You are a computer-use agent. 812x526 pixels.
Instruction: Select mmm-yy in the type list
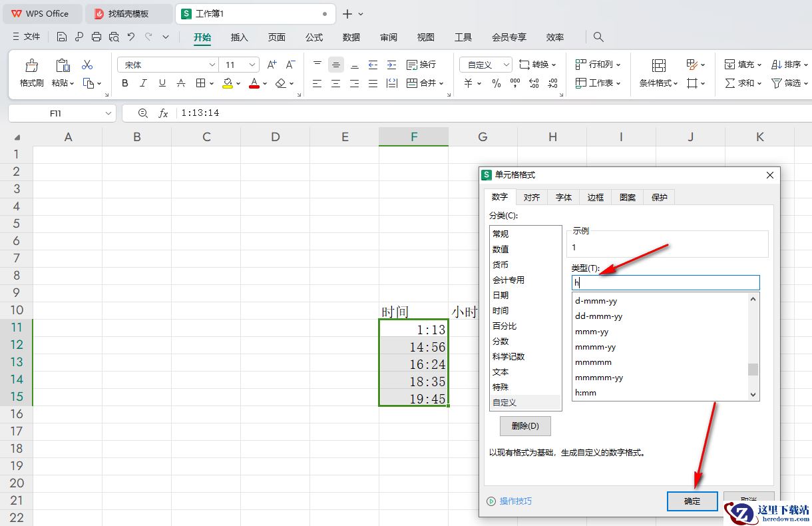(660, 332)
